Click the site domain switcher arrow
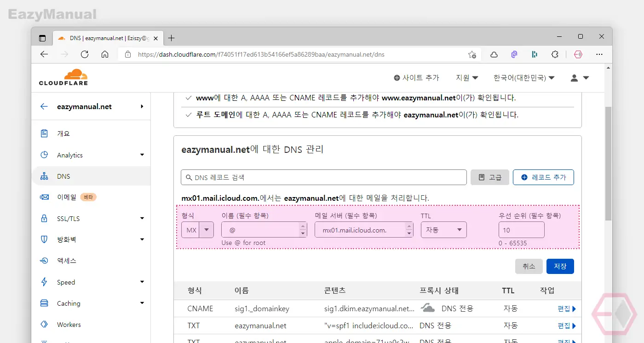This screenshot has width=644, height=343. [x=142, y=106]
